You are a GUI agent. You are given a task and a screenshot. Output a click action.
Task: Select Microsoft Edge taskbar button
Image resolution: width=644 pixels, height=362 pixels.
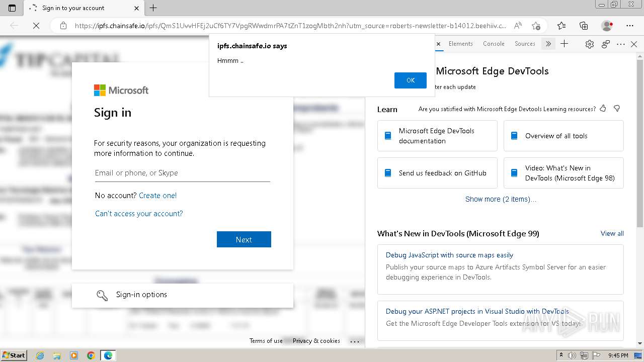tap(108, 355)
